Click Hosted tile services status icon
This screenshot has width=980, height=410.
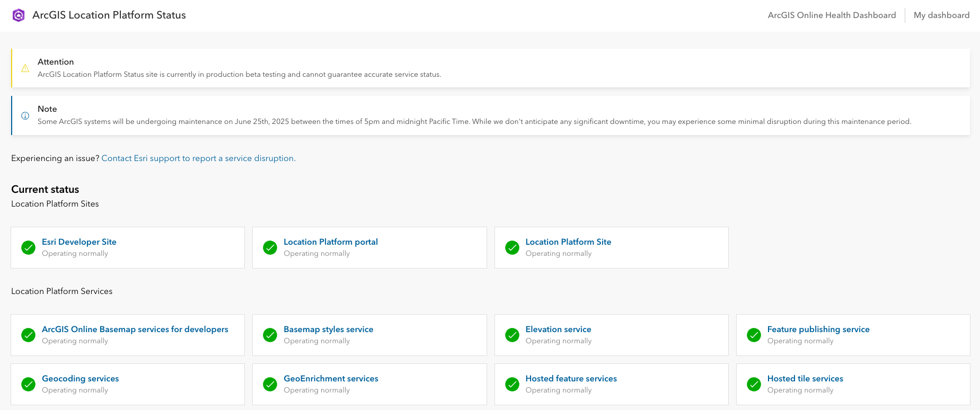point(754,384)
